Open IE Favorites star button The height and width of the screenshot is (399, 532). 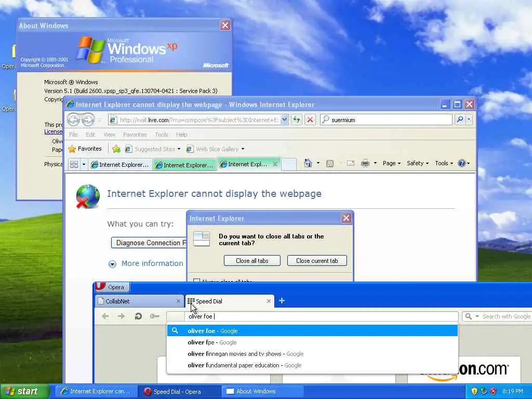(x=85, y=149)
